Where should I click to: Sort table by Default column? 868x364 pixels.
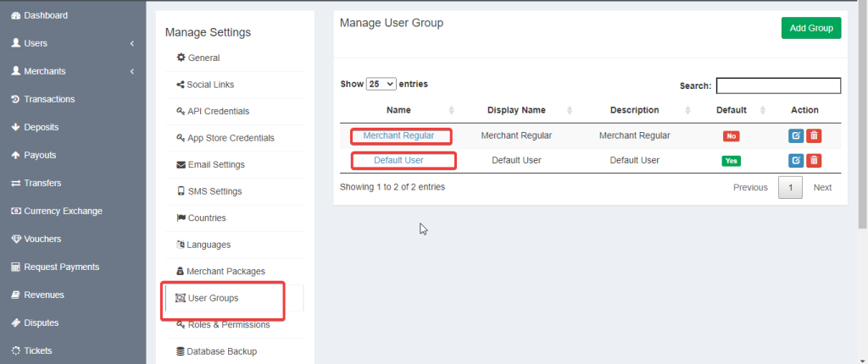click(x=731, y=110)
